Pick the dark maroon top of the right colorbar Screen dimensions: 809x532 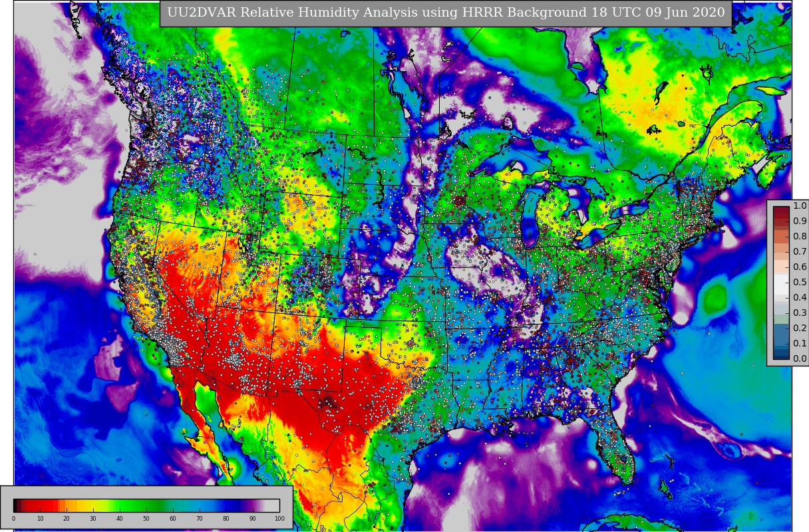[781, 210]
